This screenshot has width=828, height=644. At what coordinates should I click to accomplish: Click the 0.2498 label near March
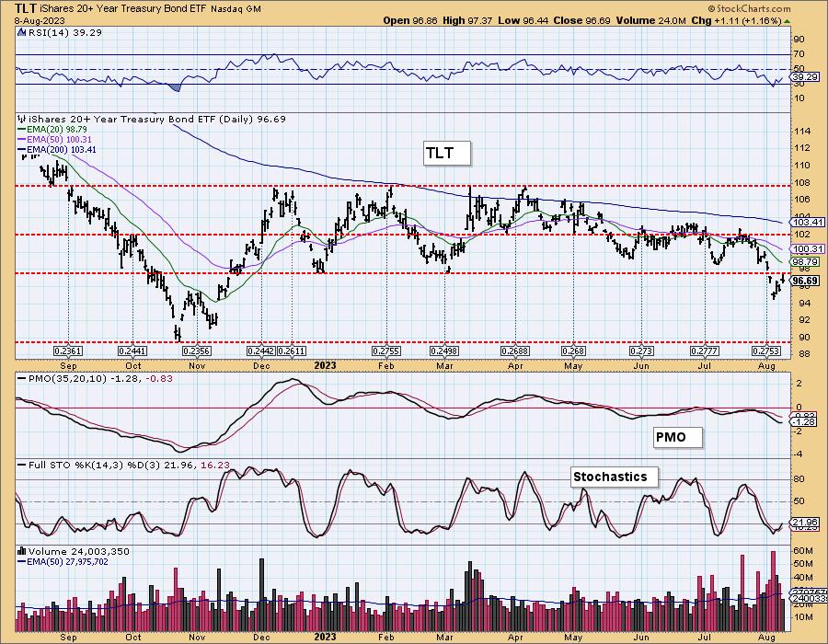coord(444,351)
